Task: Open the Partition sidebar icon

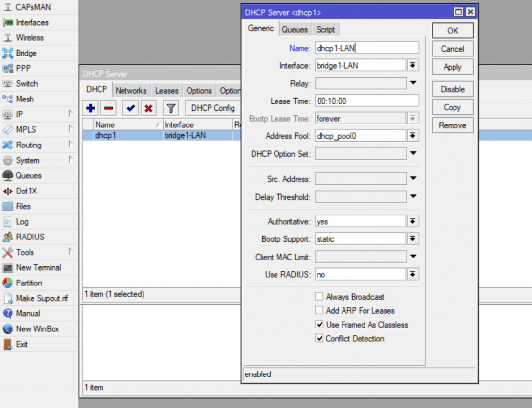Action: click(8, 283)
